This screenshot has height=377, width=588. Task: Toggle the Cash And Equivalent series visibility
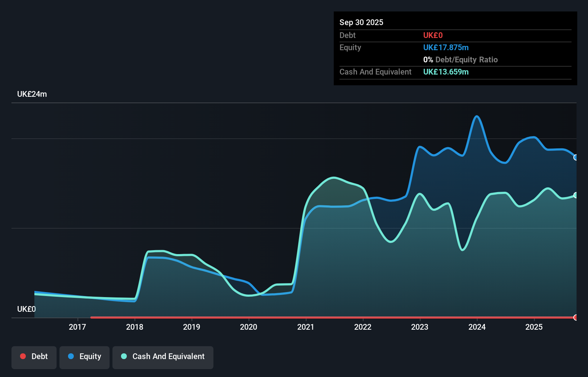pos(163,356)
